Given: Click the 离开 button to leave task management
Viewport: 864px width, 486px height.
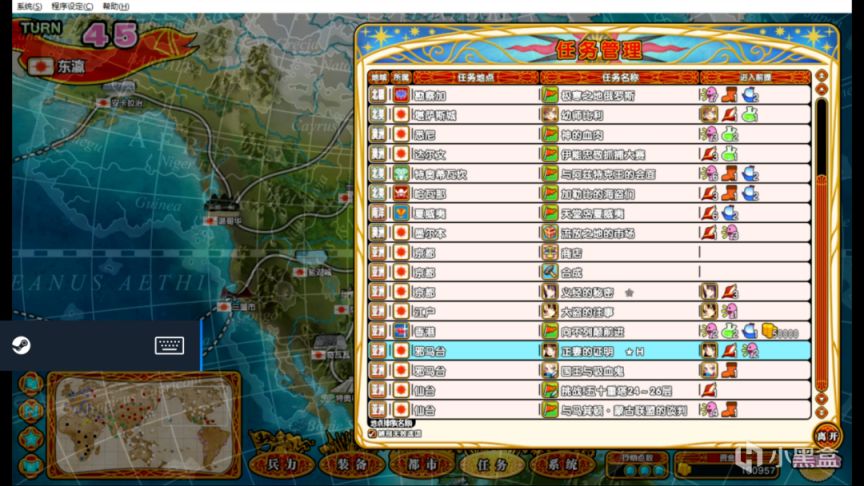Looking at the screenshot, I should pos(828,436).
